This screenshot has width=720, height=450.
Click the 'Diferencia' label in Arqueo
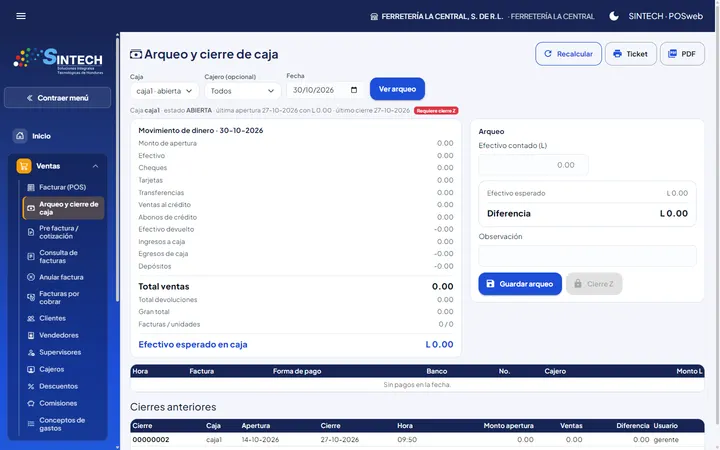point(509,214)
